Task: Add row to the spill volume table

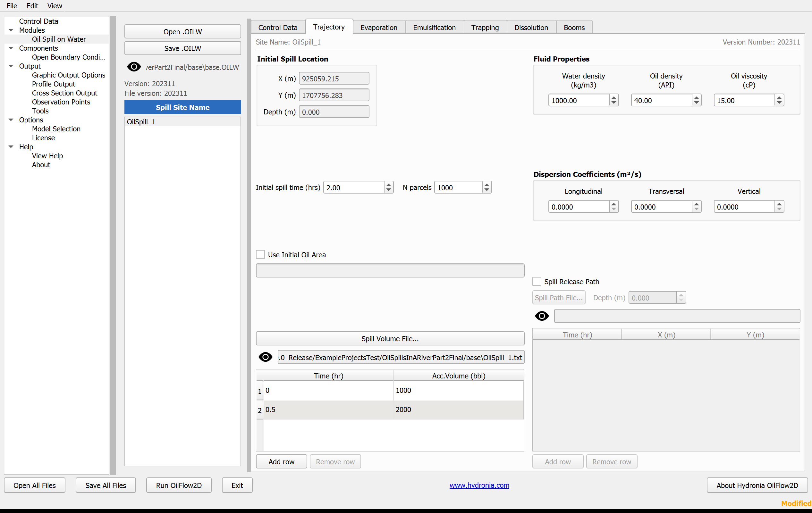Action: tap(281, 461)
